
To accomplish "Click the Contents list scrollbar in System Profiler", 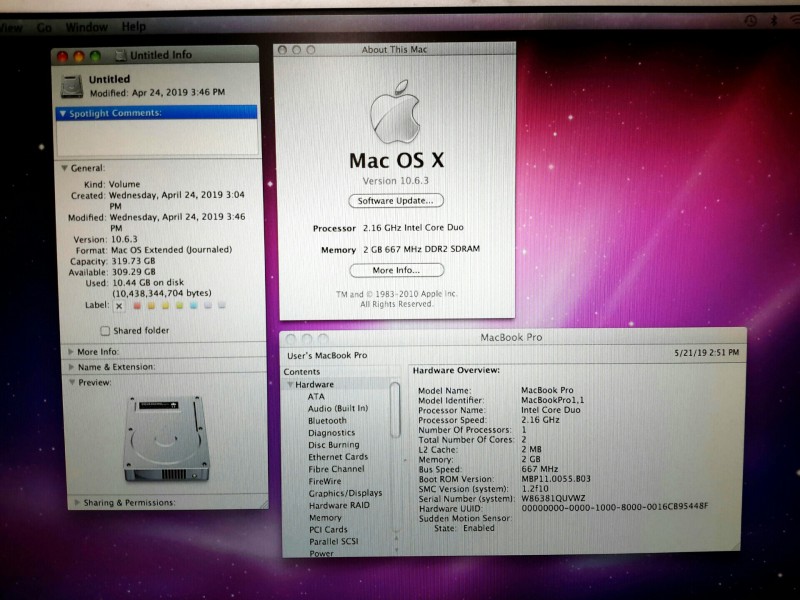I will [395, 410].
